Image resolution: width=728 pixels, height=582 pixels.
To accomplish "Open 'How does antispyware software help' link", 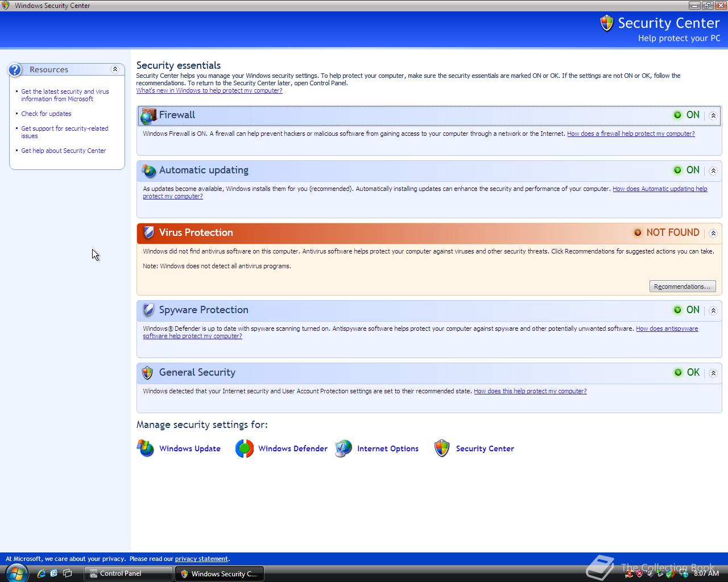I will click(x=667, y=329).
